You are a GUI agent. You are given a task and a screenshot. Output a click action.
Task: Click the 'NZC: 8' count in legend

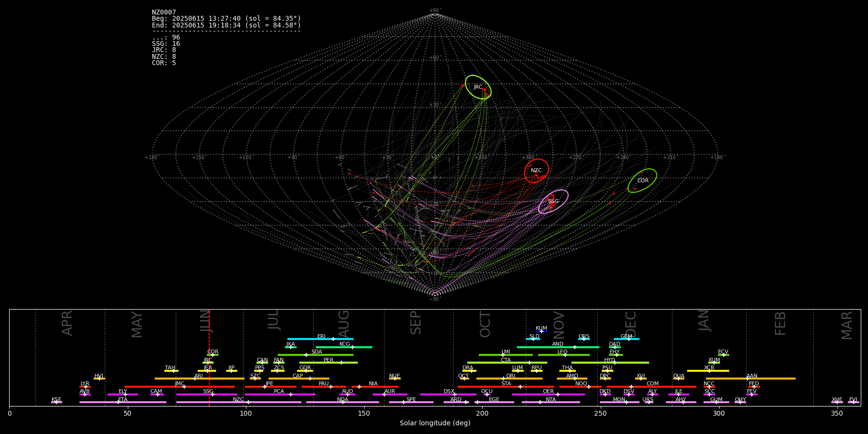click(x=164, y=56)
